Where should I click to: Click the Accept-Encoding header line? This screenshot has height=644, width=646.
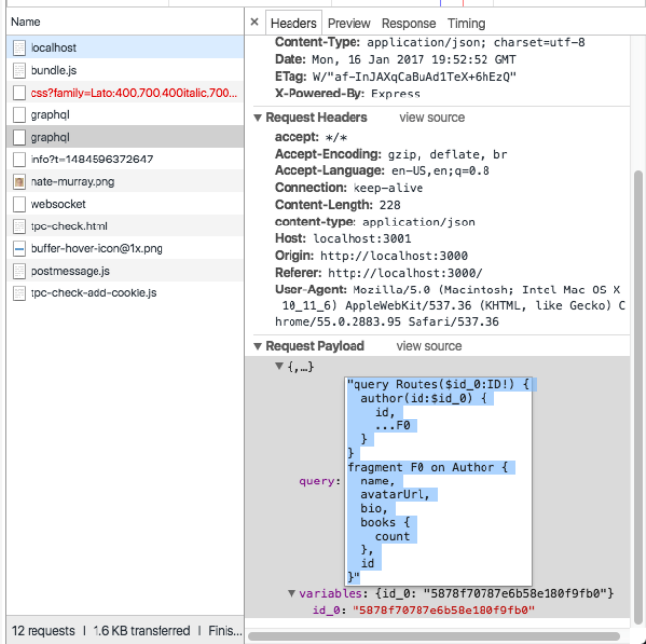tap(391, 154)
